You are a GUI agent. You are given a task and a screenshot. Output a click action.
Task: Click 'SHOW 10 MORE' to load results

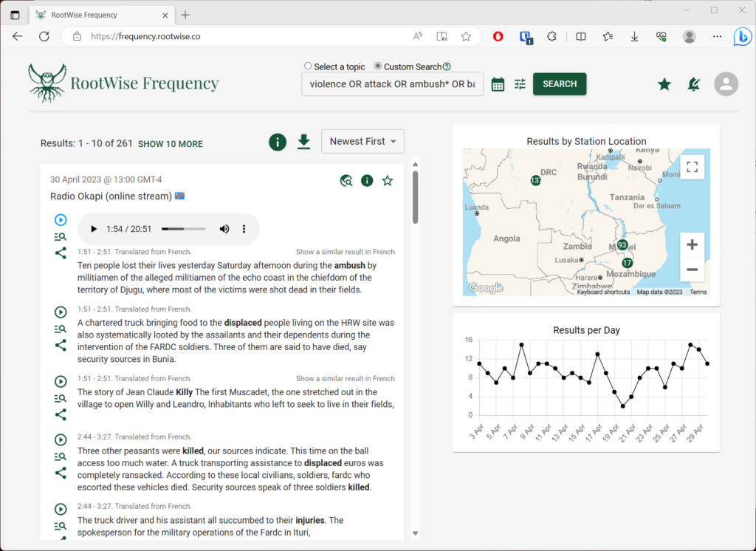point(170,144)
